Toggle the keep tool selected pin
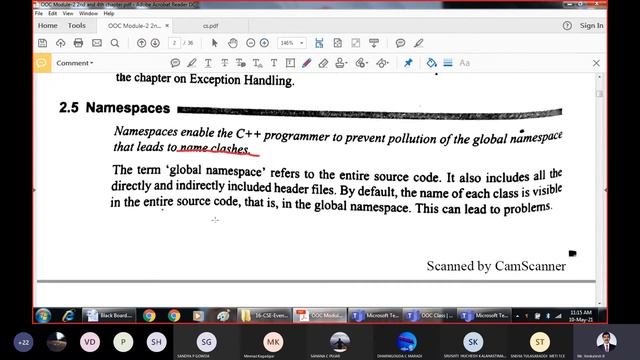 (408, 63)
